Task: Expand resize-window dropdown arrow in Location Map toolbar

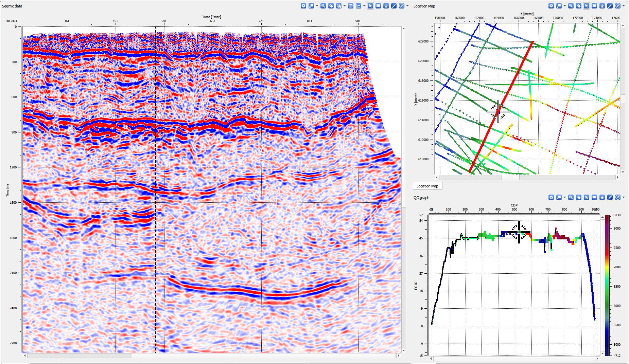Action: click(x=565, y=6)
